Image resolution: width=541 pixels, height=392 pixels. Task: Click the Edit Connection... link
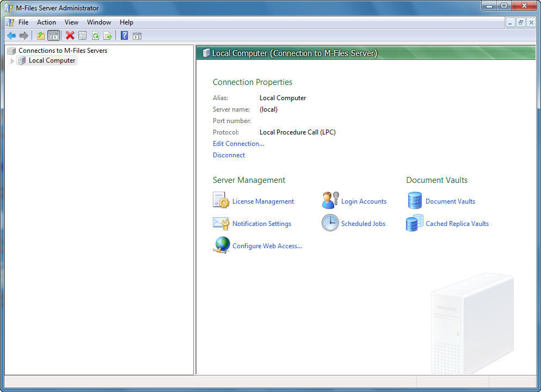pos(238,144)
